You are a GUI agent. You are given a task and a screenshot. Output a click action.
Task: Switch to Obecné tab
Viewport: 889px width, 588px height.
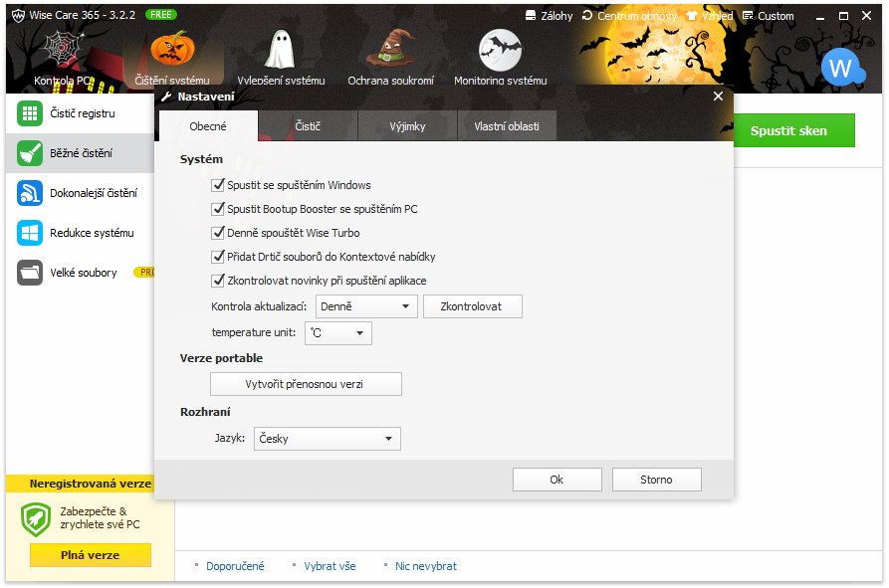pyautogui.click(x=208, y=125)
